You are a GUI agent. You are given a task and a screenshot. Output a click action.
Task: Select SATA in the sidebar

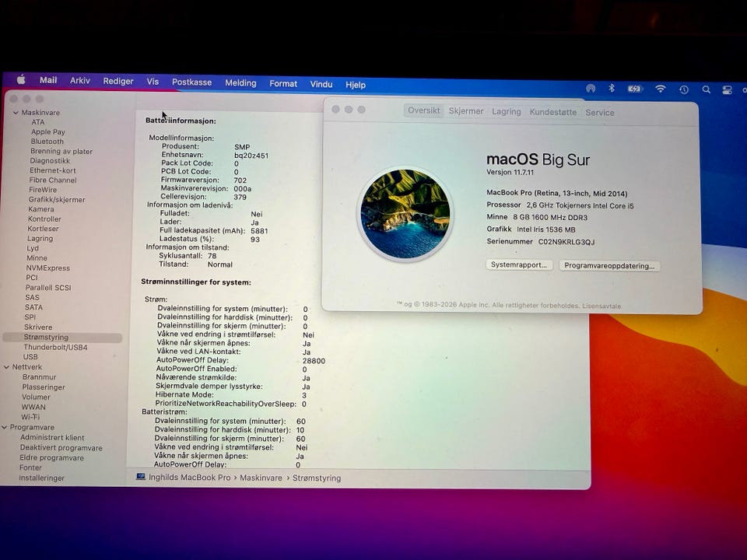pos(33,307)
